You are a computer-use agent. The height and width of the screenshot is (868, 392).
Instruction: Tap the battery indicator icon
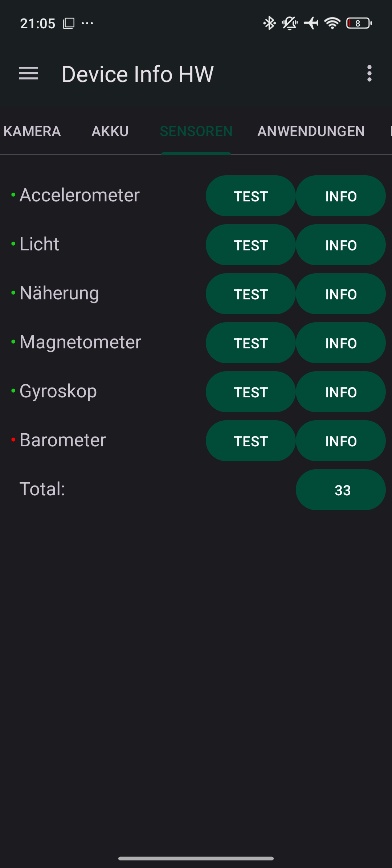pyautogui.click(x=359, y=24)
